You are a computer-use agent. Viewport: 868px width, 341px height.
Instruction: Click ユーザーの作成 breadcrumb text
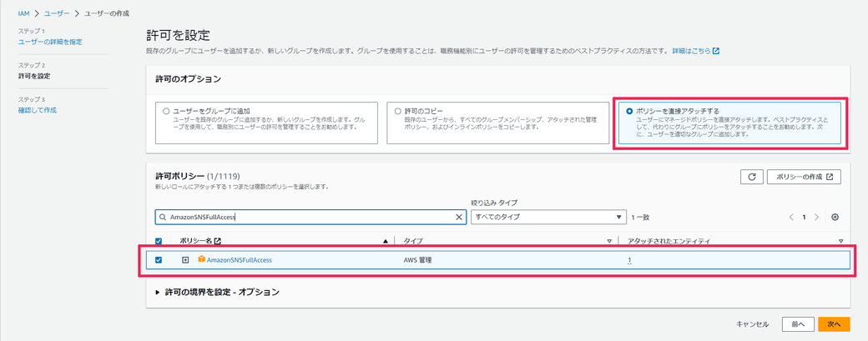point(107,13)
